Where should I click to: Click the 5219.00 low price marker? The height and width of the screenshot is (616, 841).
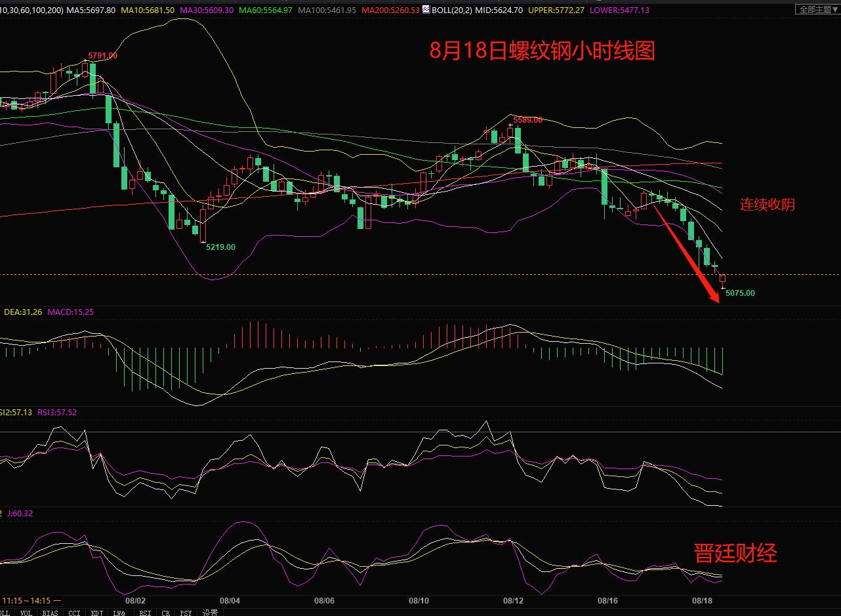click(220, 247)
